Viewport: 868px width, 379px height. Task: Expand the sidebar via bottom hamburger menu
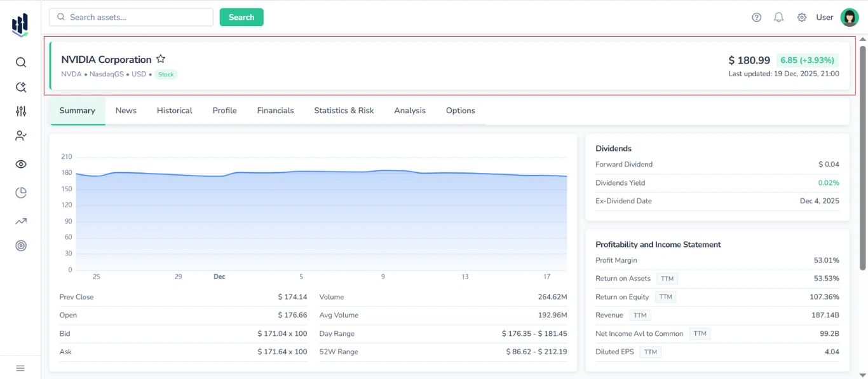[20, 368]
